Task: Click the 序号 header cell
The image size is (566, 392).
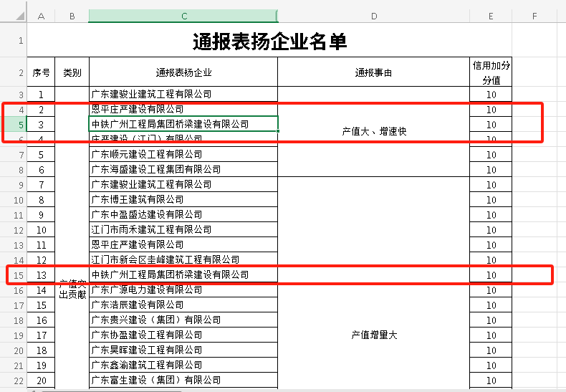Action: [41, 72]
